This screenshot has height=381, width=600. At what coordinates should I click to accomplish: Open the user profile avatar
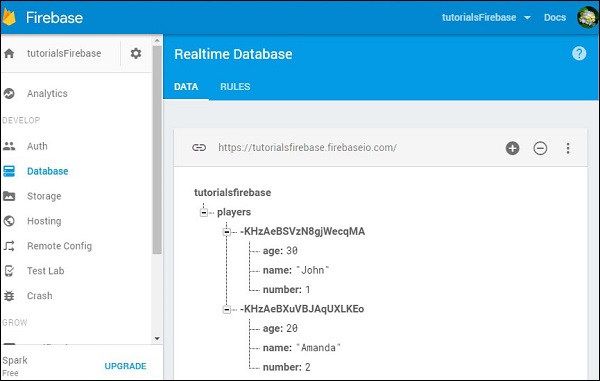pyautogui.click(x=587, y=17)
